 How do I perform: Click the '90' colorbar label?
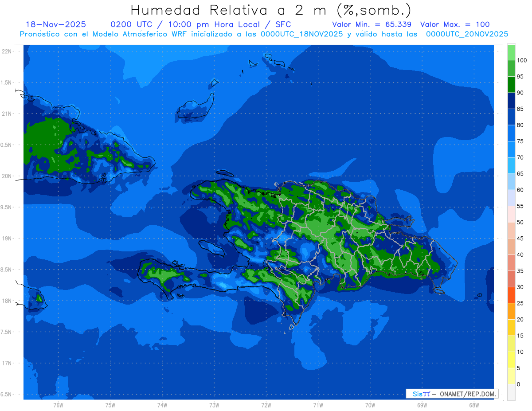[520, 93]
